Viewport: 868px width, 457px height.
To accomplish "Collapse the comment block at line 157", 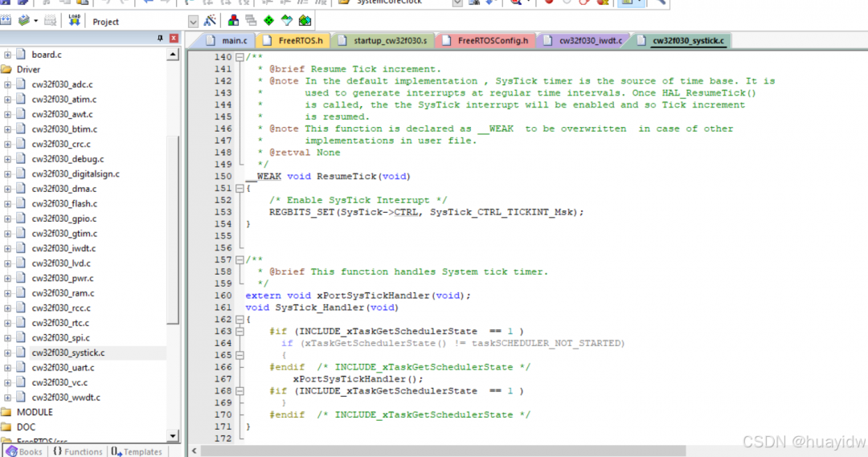I will 240,259.
